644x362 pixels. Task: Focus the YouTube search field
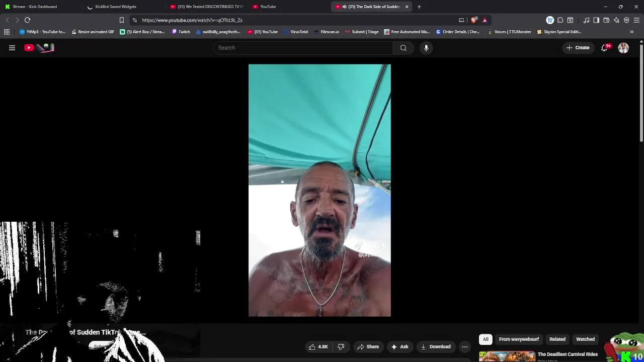pyautogui.click(x=303, y=48)
